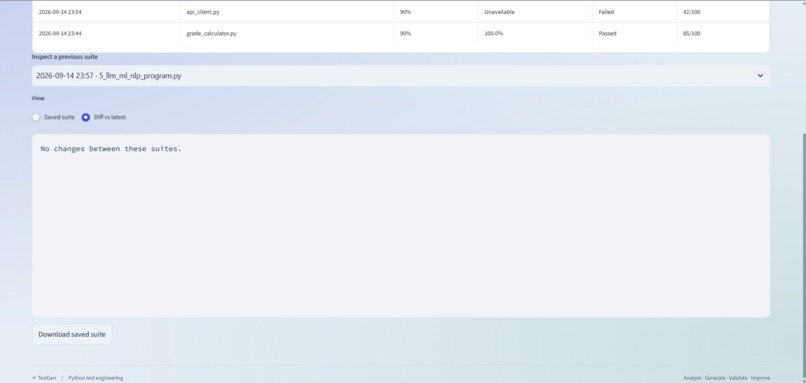Click the dropdown chevron arrow

[760, 76]
